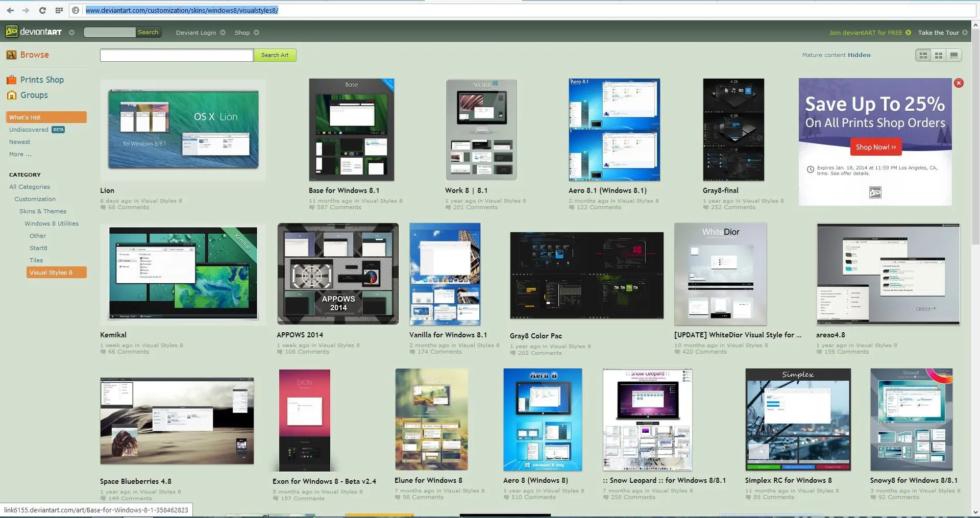This screenshot has height=518, width=980.
Task: Click the header Search button
Action: click(x=148, y=32)
